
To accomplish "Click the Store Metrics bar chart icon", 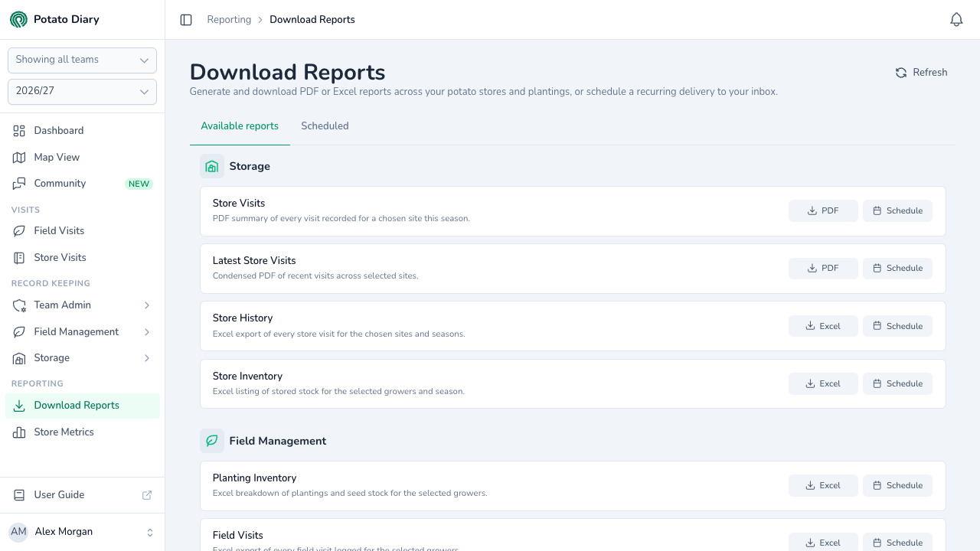I will pyautogui.click(x=19, y=432).
